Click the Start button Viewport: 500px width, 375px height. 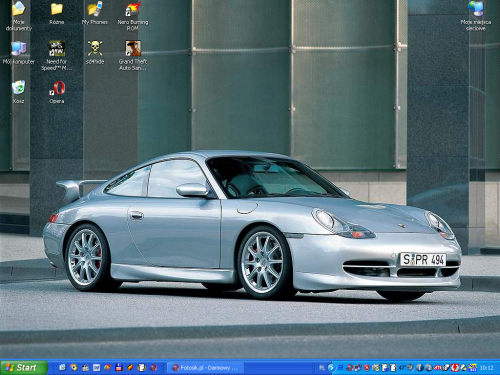23,368
